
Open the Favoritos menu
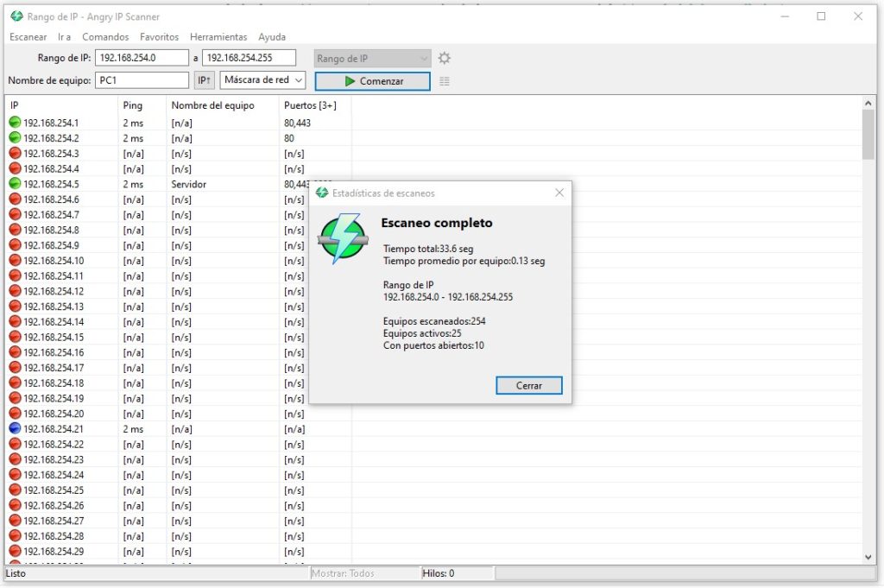point(159,36)
